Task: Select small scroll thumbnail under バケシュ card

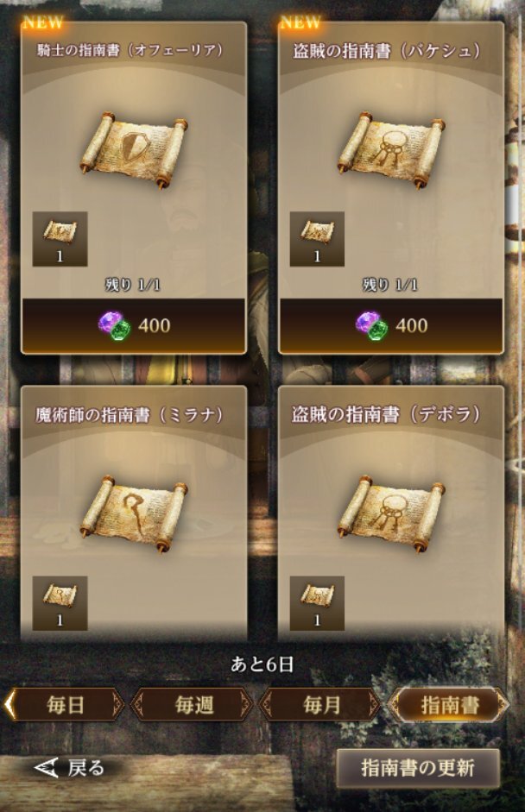Action: (317, 239)
